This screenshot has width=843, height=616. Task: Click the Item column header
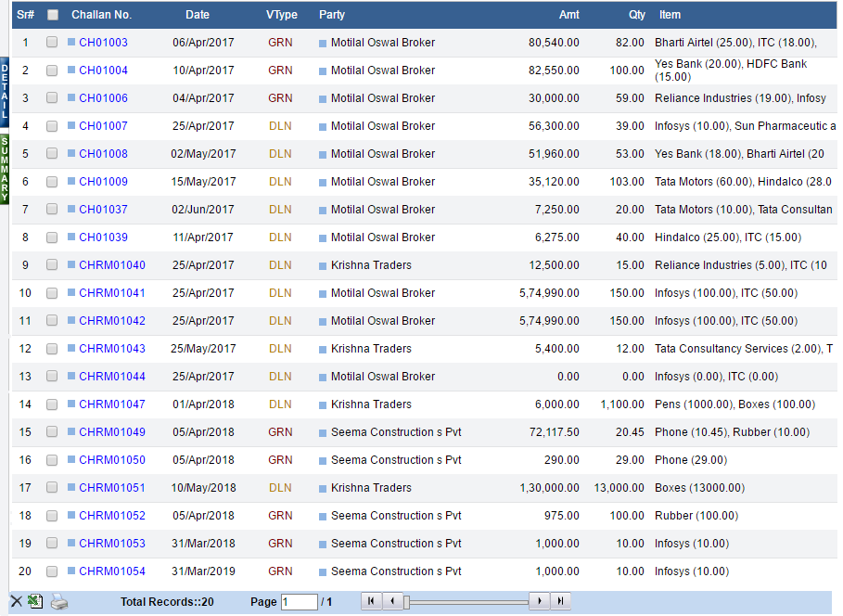click(x=670, y=15)
